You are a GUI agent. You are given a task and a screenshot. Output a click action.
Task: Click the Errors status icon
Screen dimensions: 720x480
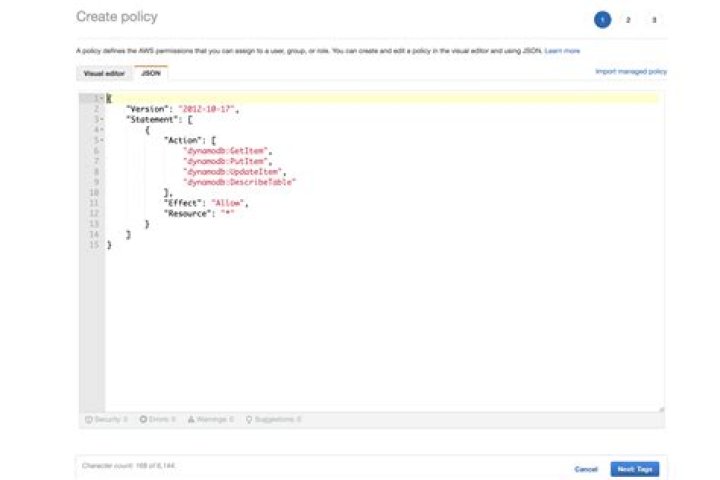tap(143, 419)
